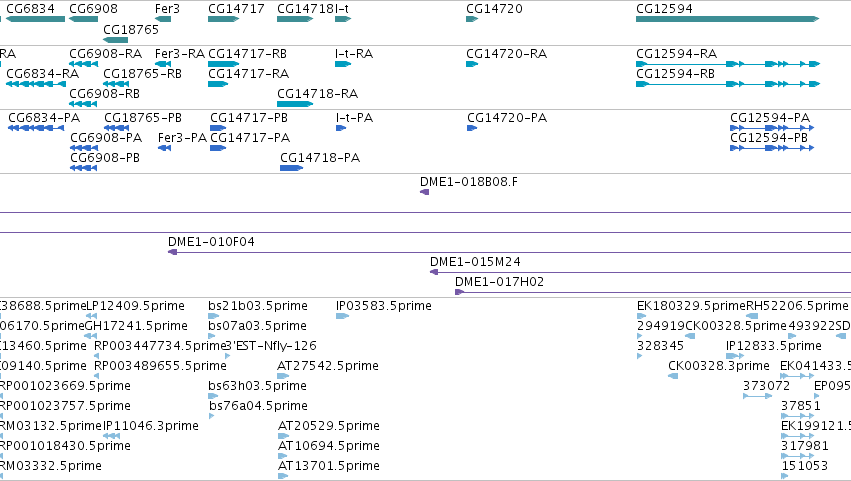851x481 pixels.
Task: Open the CG6908-PA protein label
Action: click(x=106, y=138)
